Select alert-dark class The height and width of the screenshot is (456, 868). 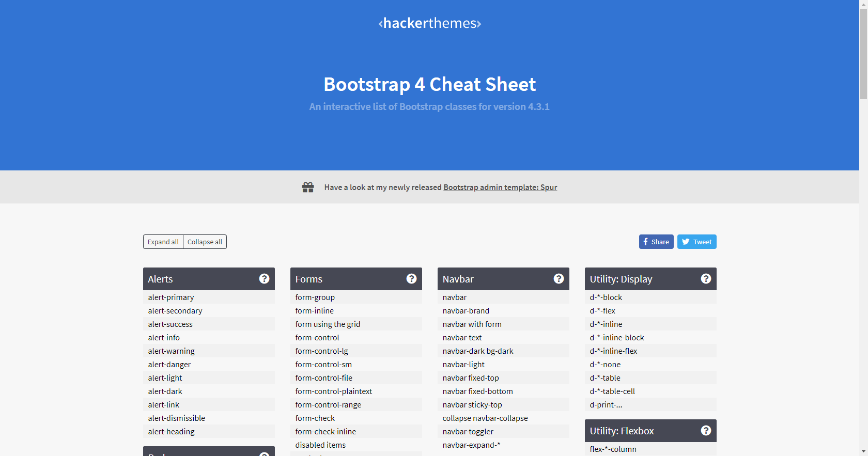209,391
